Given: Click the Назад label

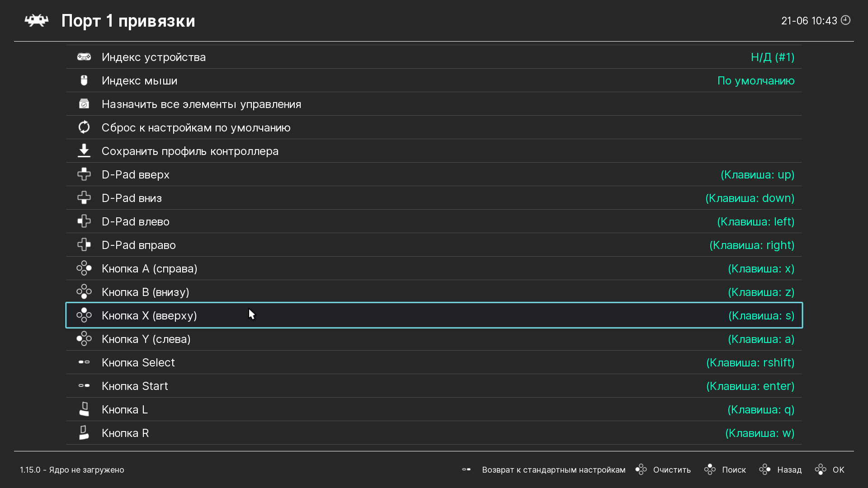Looking at the screenshot, I should click(789, 469).
